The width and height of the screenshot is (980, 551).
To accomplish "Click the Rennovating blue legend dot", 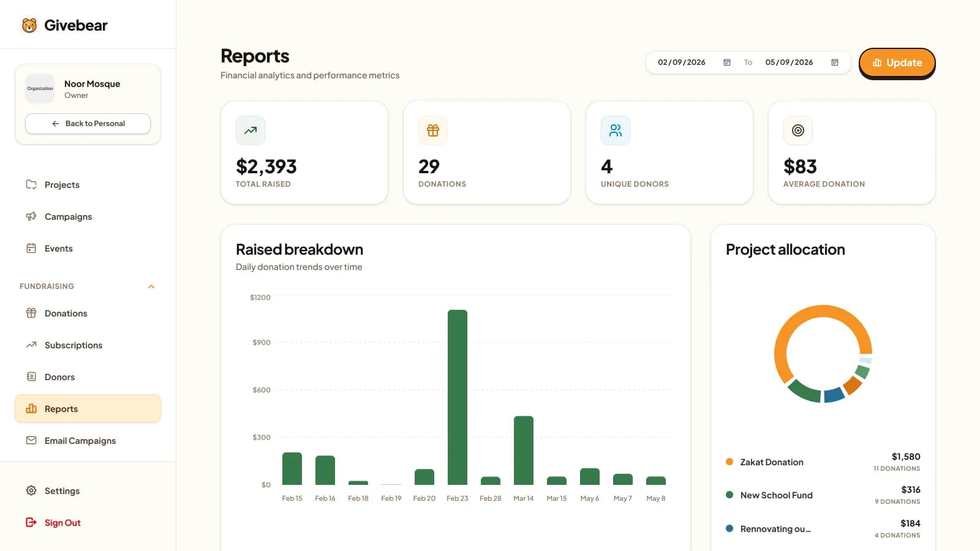I will (729, 528).
